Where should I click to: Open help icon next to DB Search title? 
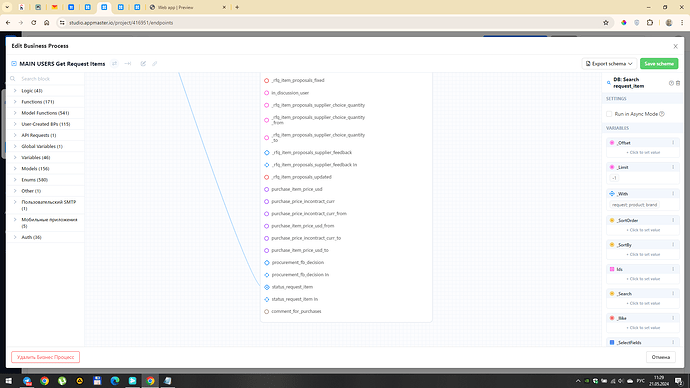pos(671,83)
